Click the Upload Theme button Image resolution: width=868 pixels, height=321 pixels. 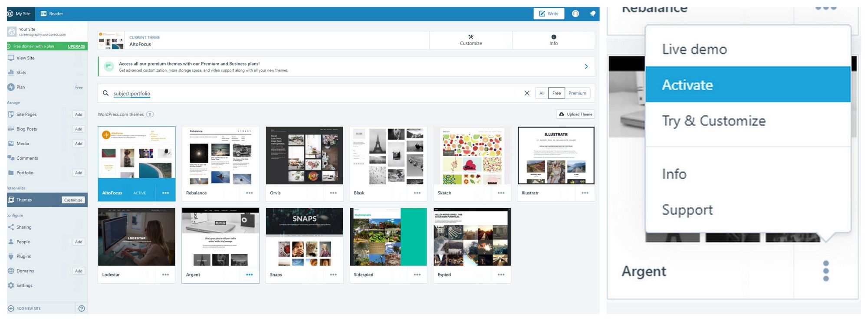pyautogui.click(x=575, y=114)
